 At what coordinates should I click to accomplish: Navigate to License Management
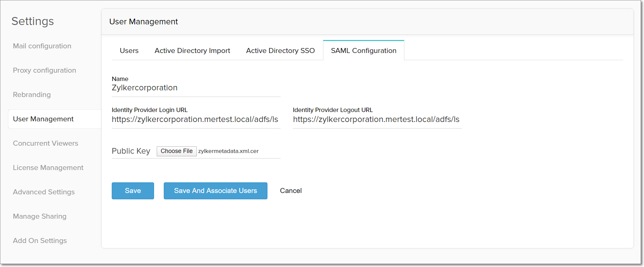[48, 168]
